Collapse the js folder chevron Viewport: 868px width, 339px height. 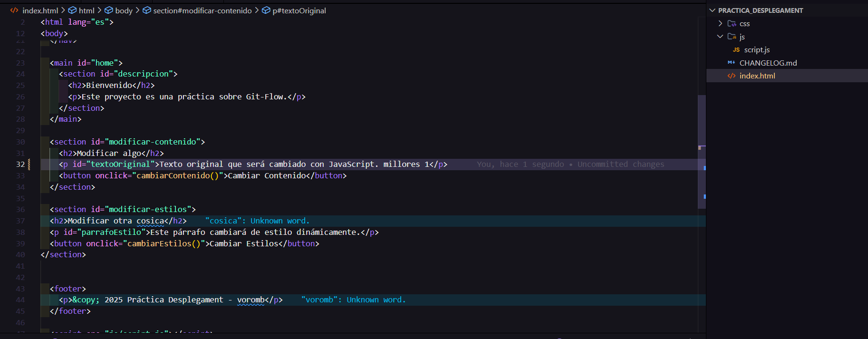tap(720, 37)
